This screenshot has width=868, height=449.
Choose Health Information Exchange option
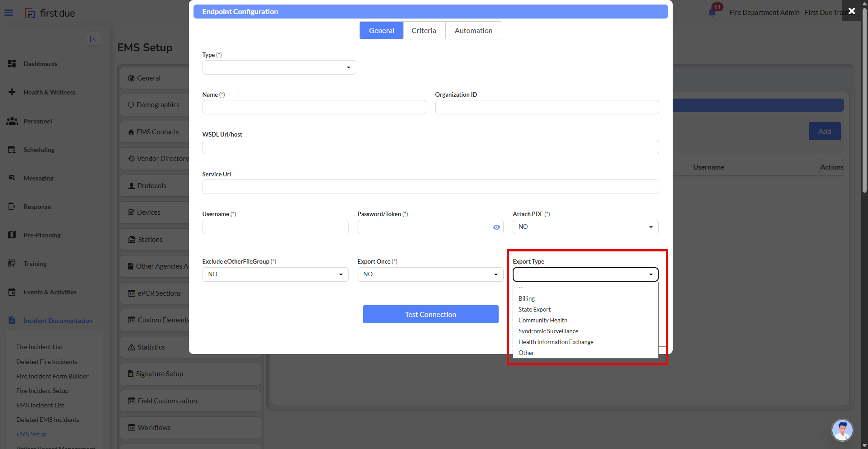pyautogui.click(x=556, y=342)
